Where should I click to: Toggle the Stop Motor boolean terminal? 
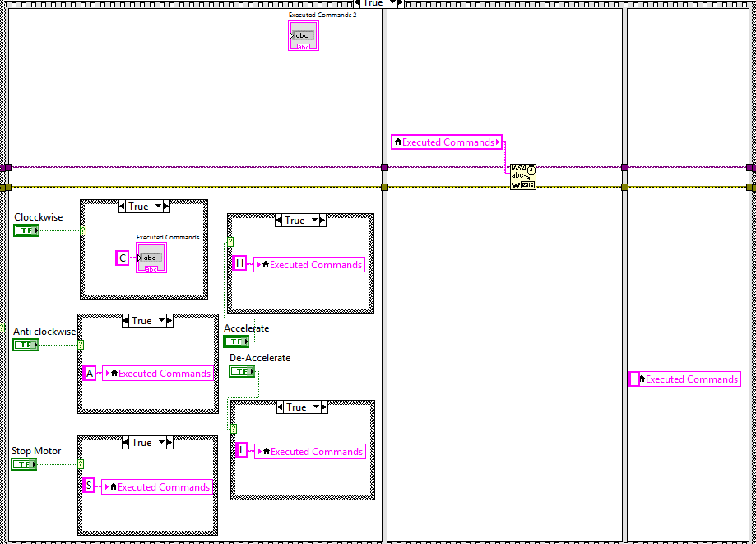pyautogui.click(x=24, y=464)
